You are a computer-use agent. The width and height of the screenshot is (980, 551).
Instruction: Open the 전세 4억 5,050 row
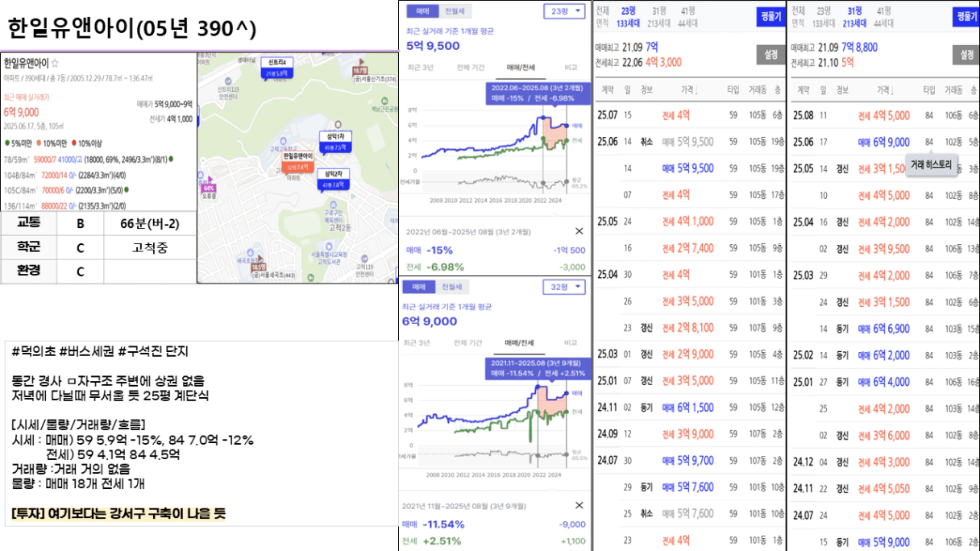click(x=885, y=488)
